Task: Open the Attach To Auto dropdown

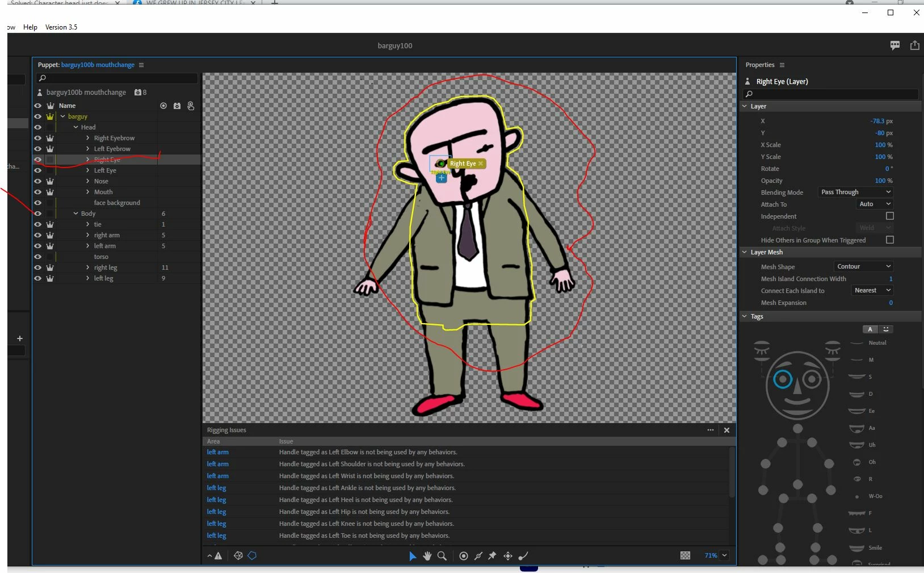Action: click(x=875, y=204)
